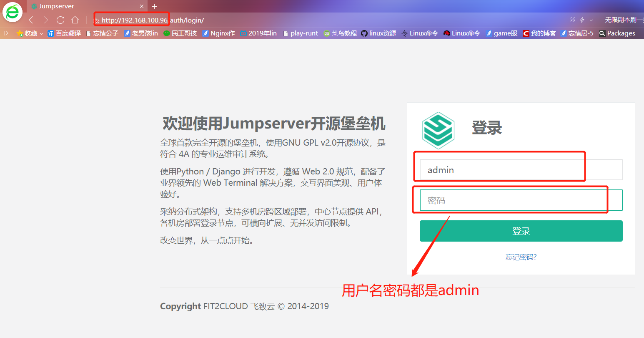This screenshot has width=644, height=338.
Task: Open a new tab with the plus icon
Action: point(154,6)
